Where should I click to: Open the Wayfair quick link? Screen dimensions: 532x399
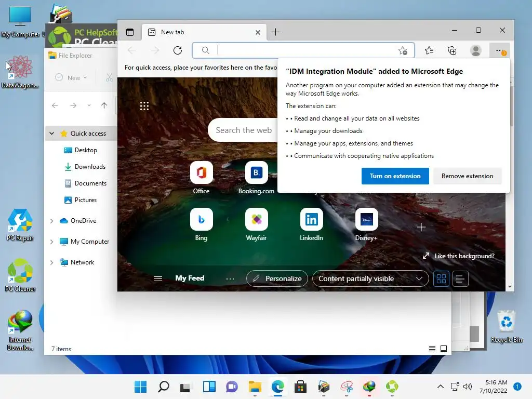click(x=257, y=224)
